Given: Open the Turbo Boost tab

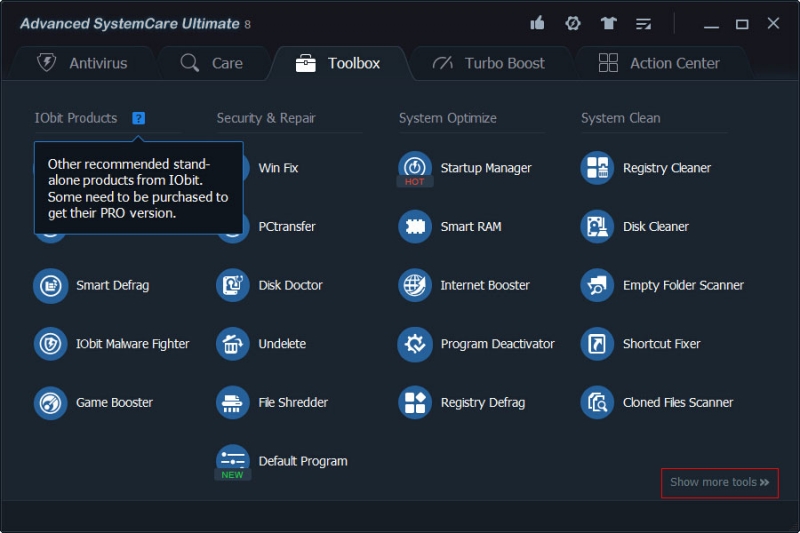Looking at the screenshot, I should pos(489,63).
